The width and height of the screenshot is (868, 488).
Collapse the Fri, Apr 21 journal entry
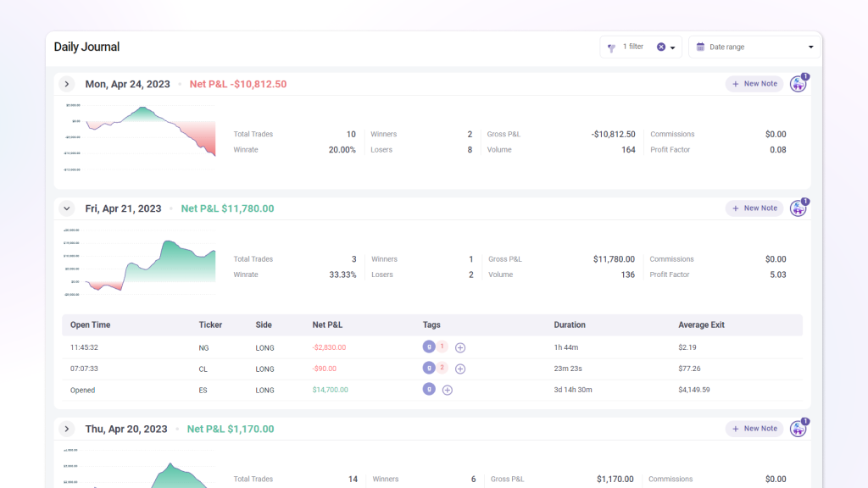pos(66,208)
